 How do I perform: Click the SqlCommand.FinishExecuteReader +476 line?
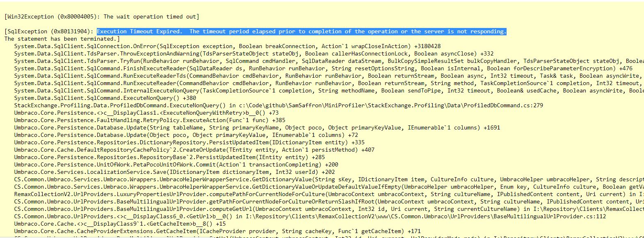pyautogui.click(x=323, y=69)
